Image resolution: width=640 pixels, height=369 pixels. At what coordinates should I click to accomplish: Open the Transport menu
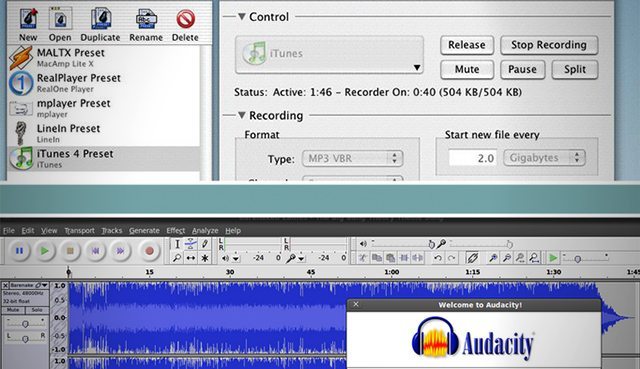tap(79, 231)
